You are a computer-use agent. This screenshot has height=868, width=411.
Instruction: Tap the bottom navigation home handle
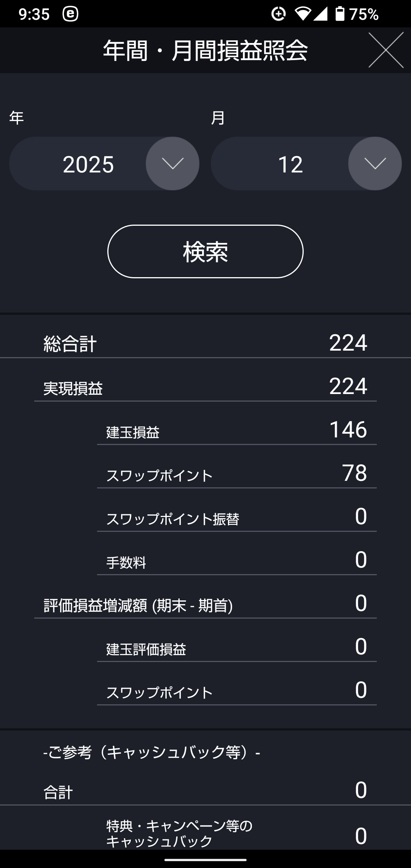click(205, 860)
